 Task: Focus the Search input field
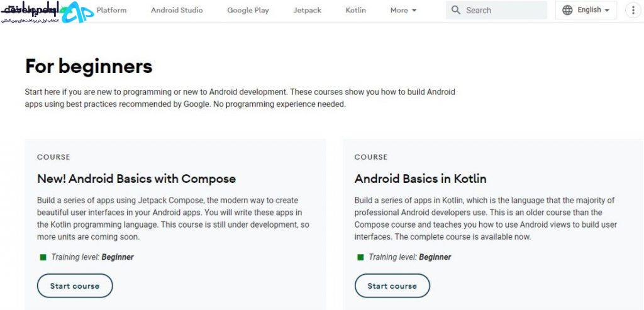tap(497, 10)
